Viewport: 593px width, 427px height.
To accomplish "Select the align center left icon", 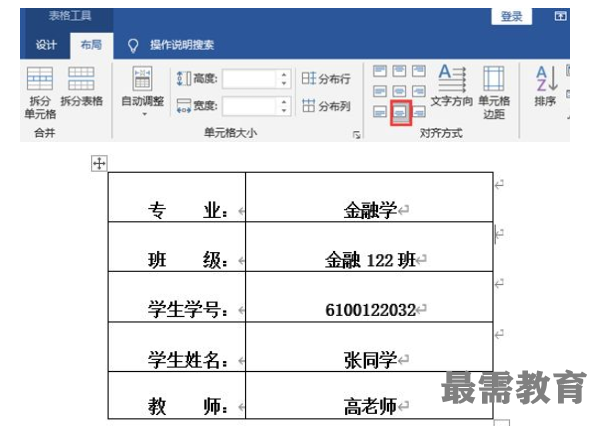I will click(x=380, y=91).
